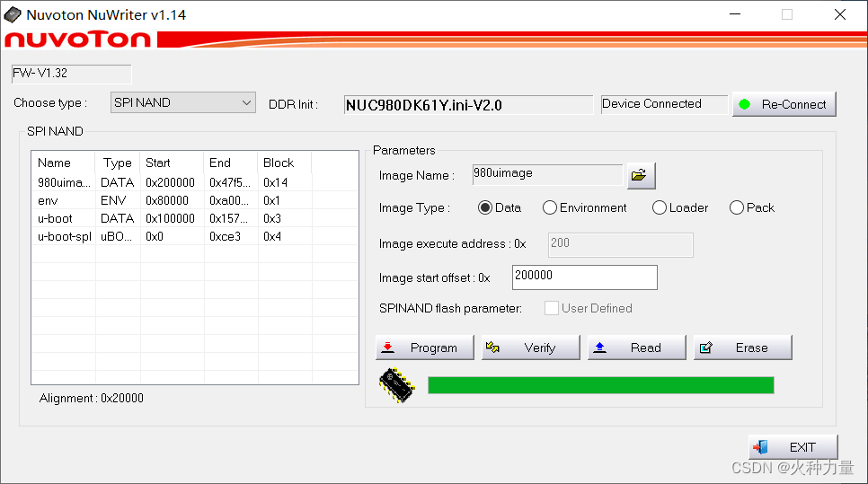Screen dimensions: 868x484
Task: Click the Device Connected status field
Action: (x=664, y=104)
